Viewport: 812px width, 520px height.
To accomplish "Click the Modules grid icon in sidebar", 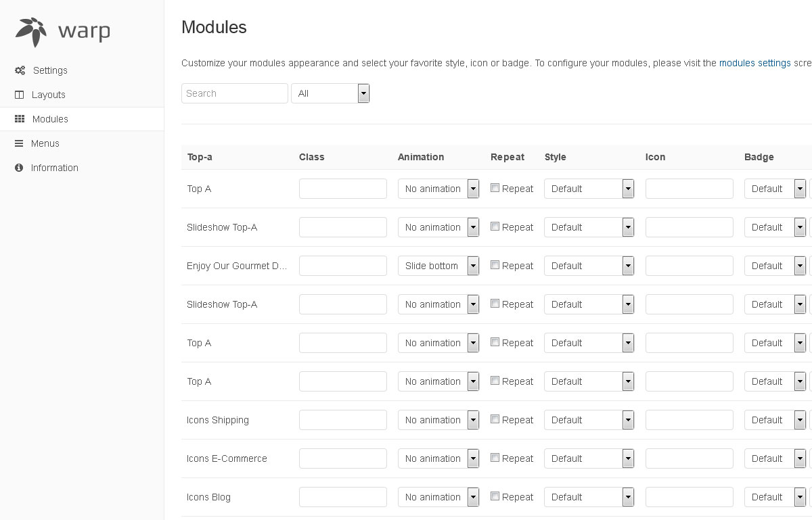I will pos(20,119).
